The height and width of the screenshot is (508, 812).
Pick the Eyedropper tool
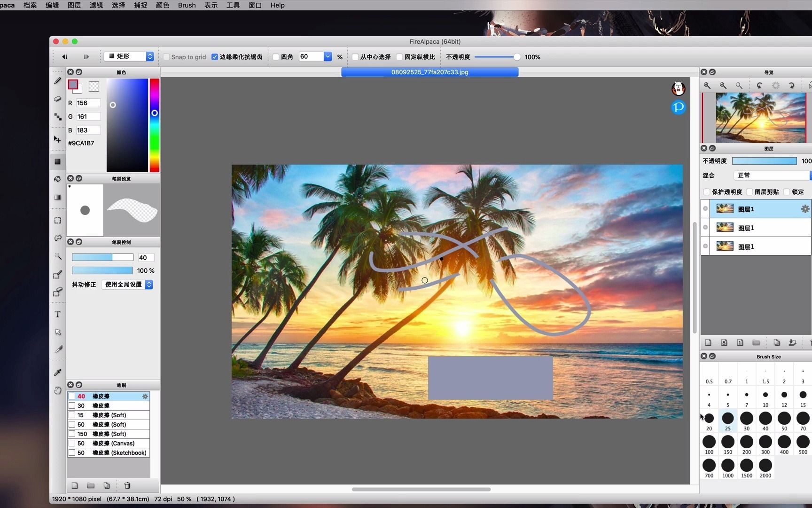[58, 372]
